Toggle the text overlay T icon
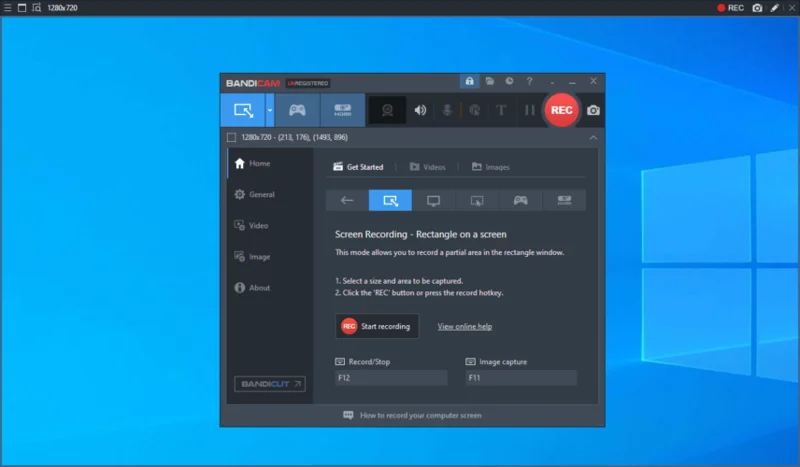 (x=502, y=110)
